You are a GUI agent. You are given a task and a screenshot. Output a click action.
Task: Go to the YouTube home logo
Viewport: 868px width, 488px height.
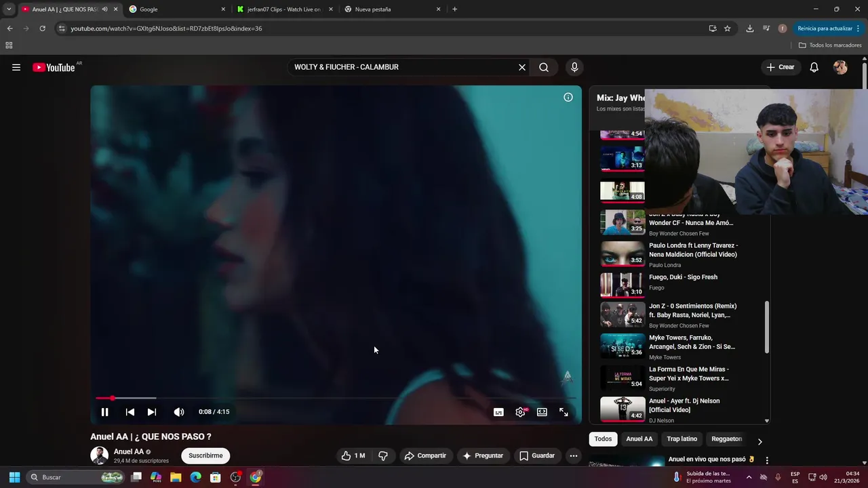point(54,67)
